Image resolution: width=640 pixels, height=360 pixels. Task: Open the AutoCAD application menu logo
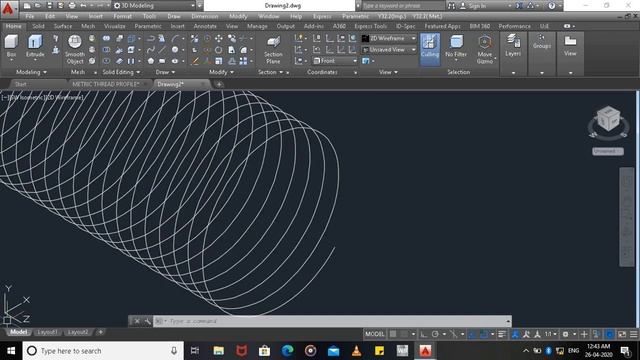coord(8,8)
